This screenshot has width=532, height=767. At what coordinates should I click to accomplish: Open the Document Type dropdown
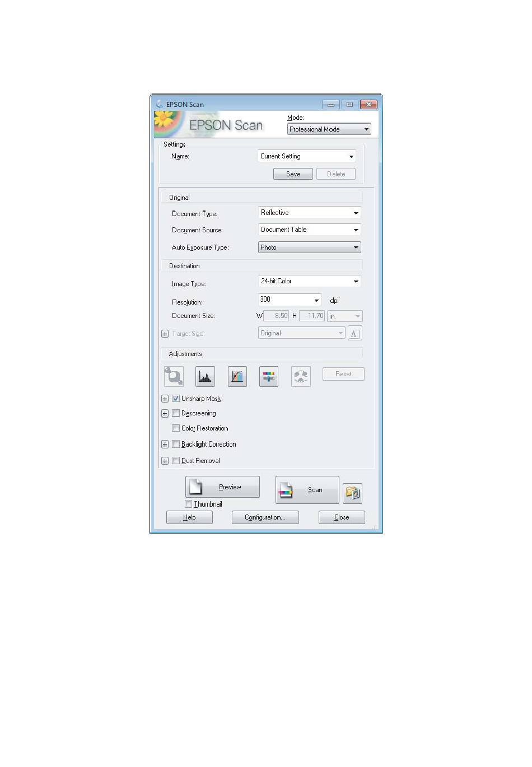(310, 213)
